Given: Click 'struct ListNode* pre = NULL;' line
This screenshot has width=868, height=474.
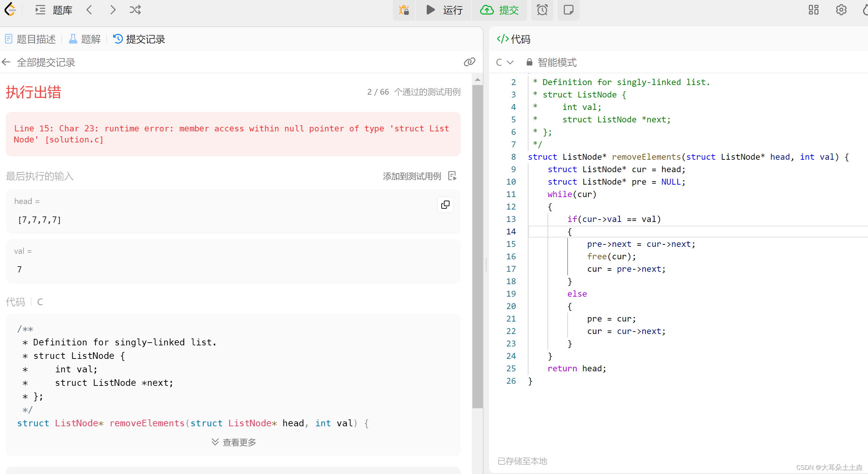Looking at the screenshot, I should click(x=616, y=182).
